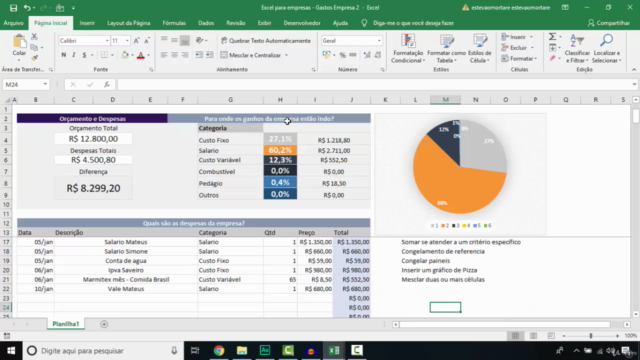Clear formatting with eraser icon
The height and width of the screenshot is (360, 640).
(553, 58)
